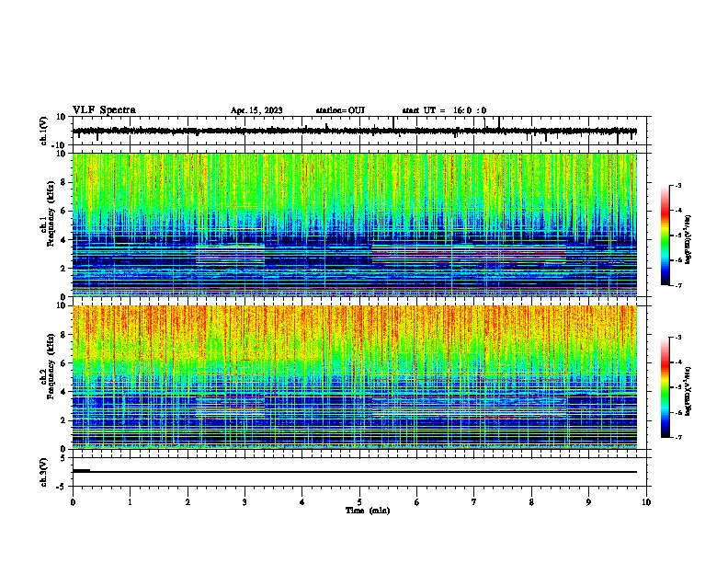Viewport: 728px width, 563px height.
Task: Click the "4" kHz tick of ch.1 spectrogram
Action: (63, 240)
